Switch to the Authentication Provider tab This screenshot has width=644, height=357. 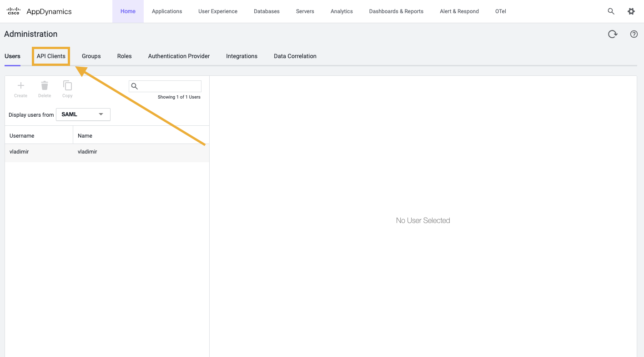[x=179, y=56]
